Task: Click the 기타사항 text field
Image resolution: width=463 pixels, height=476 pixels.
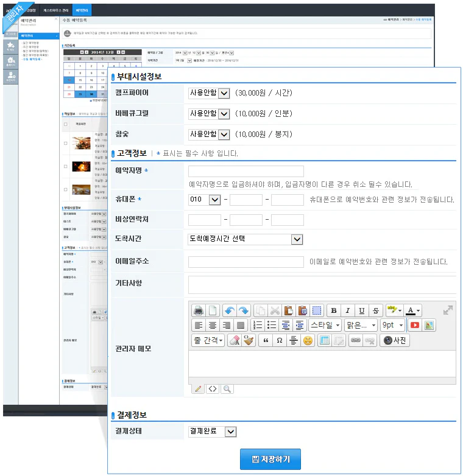Action: pyautogui.click(x=322, y=285)
